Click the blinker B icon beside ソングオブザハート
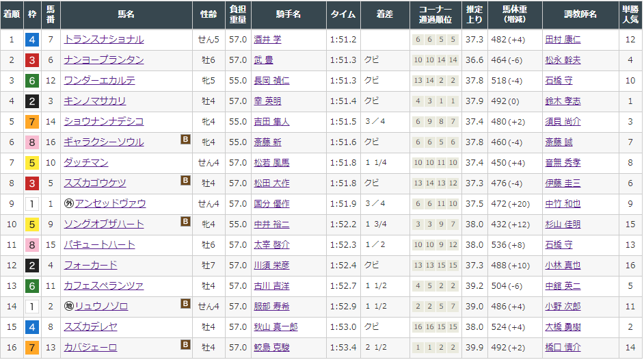The image size is (644, 360). (186, 222)
